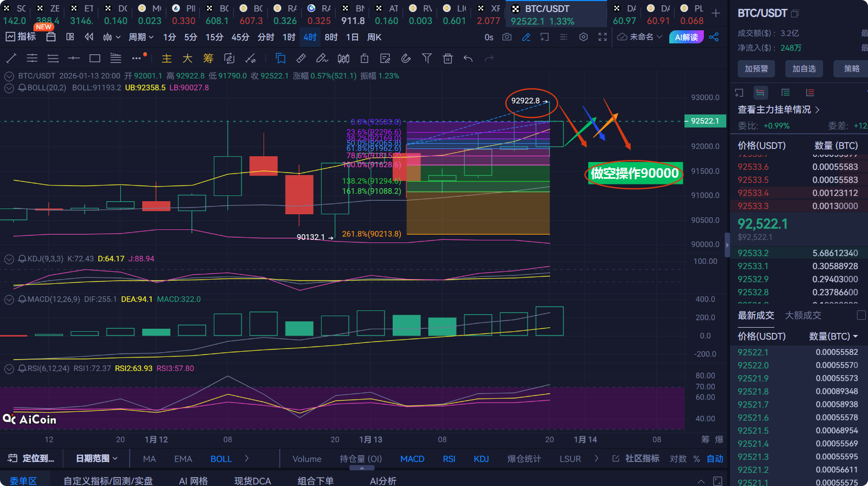Switch to the 1日 timeframe tab

point(351,37)
